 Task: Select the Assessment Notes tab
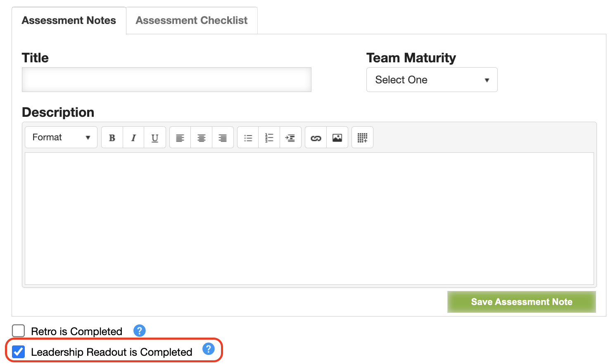pos(69,20)
